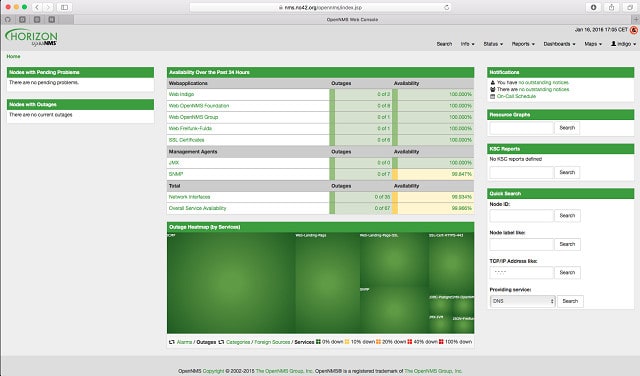Go back with Safari back arrow
This screenshot has width=640, height=376.
pos(37,7)
